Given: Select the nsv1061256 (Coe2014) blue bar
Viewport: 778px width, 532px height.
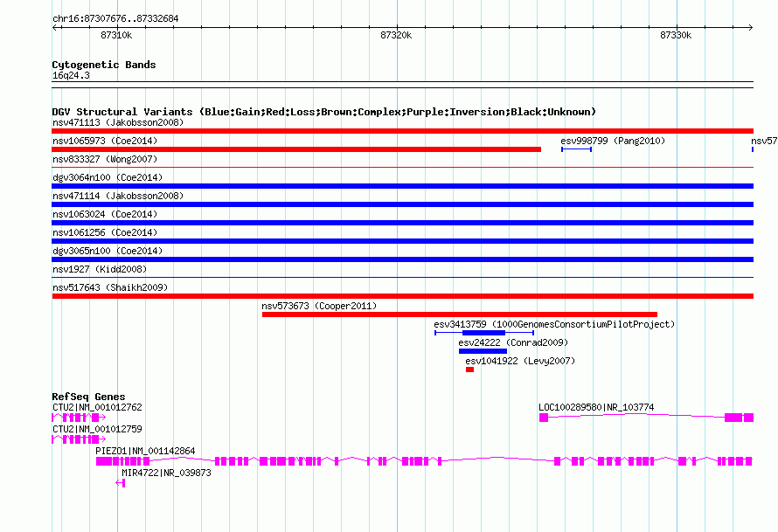Looking at the screenshot, I should coord(402,241).
